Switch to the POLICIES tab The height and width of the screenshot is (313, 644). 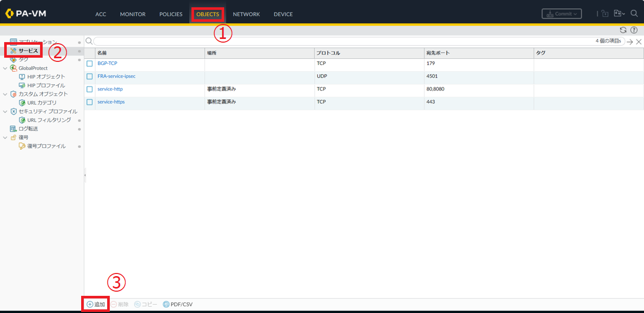coord(171,14)
